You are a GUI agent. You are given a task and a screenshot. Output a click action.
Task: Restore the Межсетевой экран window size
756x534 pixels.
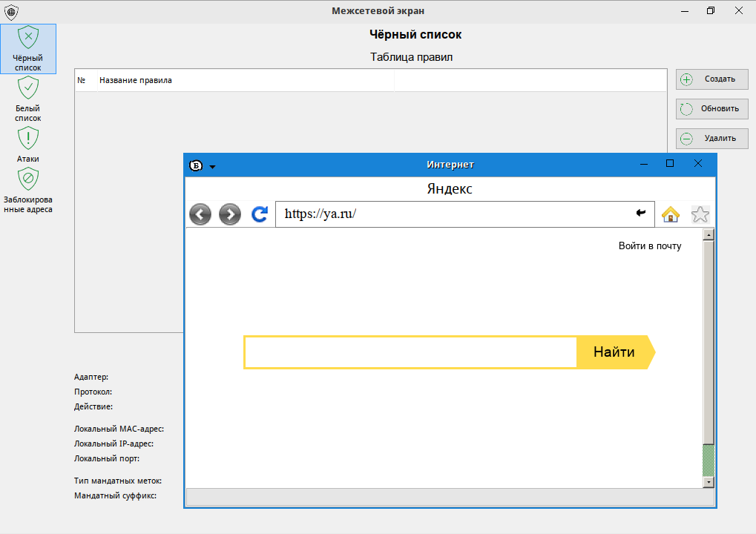pyautogui.click(x=711, y=10)
